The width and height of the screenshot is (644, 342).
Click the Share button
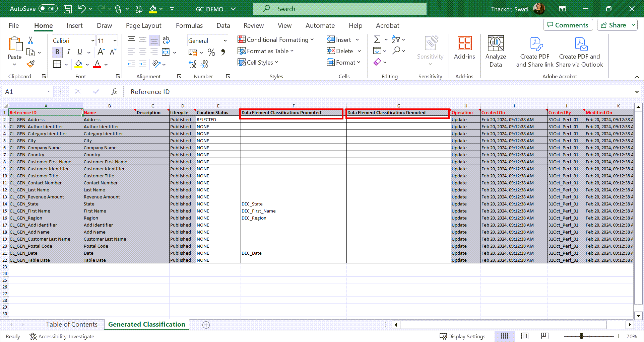(x=614, y=25)
